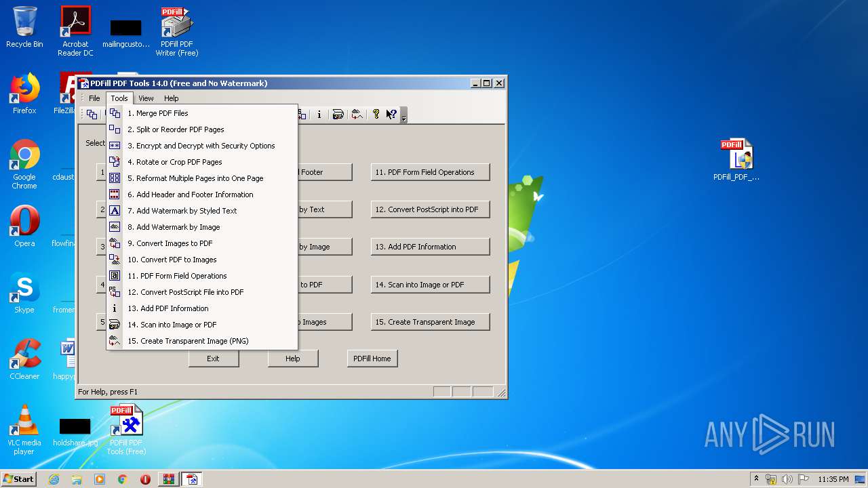The height and width of the screenshot is (488, 868).
Task: Choose '2. Split or Reorder PDF Pages'
Action: [x=202, y=129]
